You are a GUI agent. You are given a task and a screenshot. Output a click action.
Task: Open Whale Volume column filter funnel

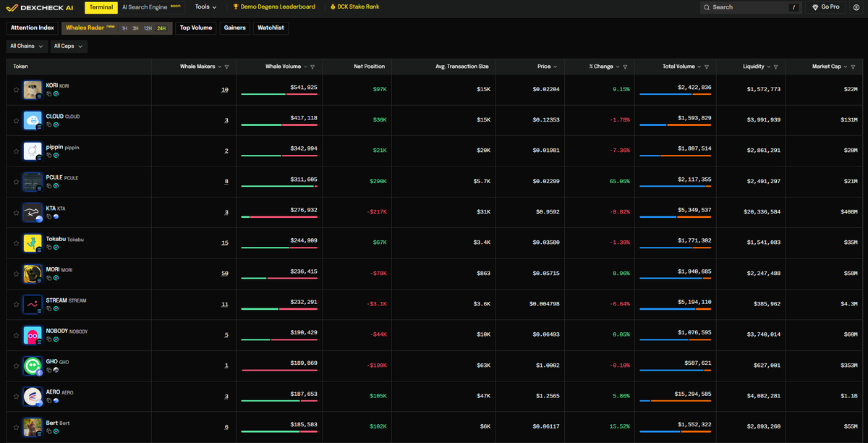(312, 67)
